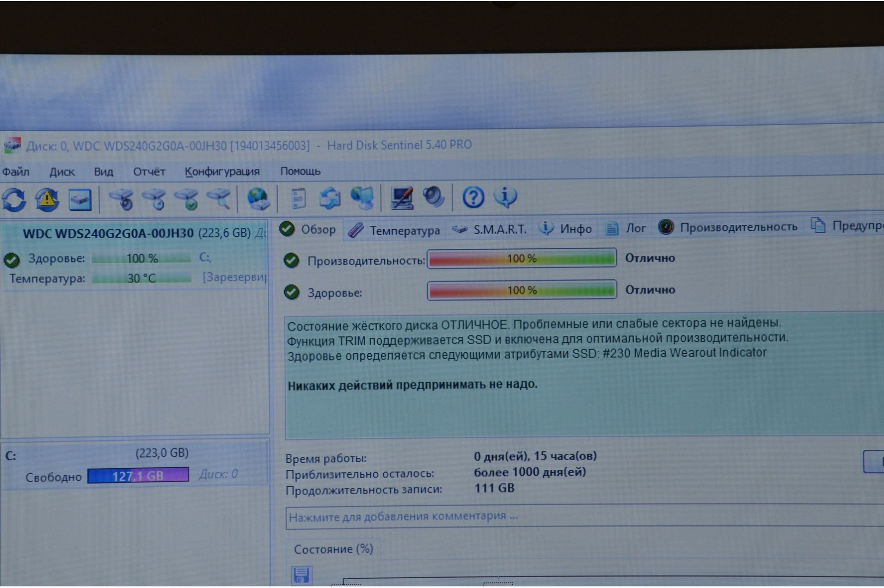Click the speaker toolbar icon

(434, 197)
